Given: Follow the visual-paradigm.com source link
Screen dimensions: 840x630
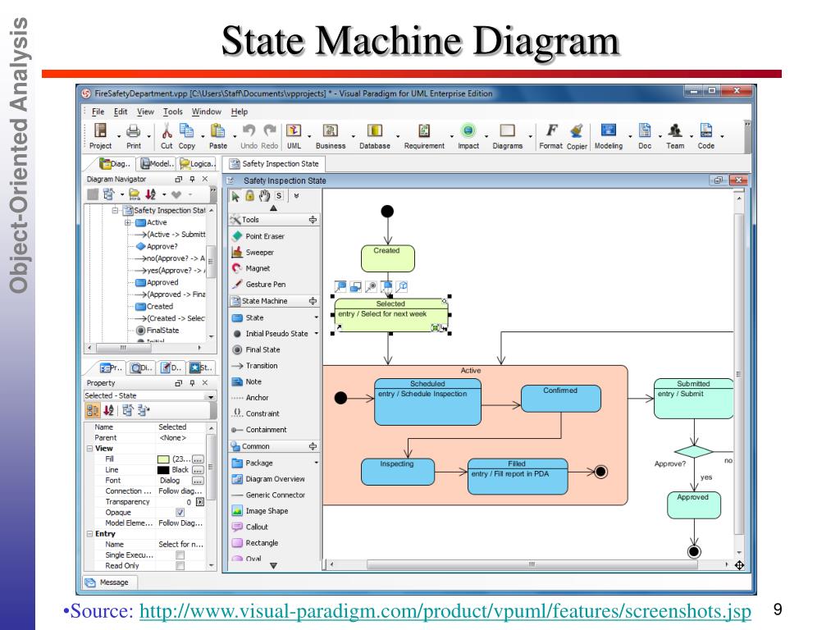Looking at the screenshot, I should tap(445, 610).
